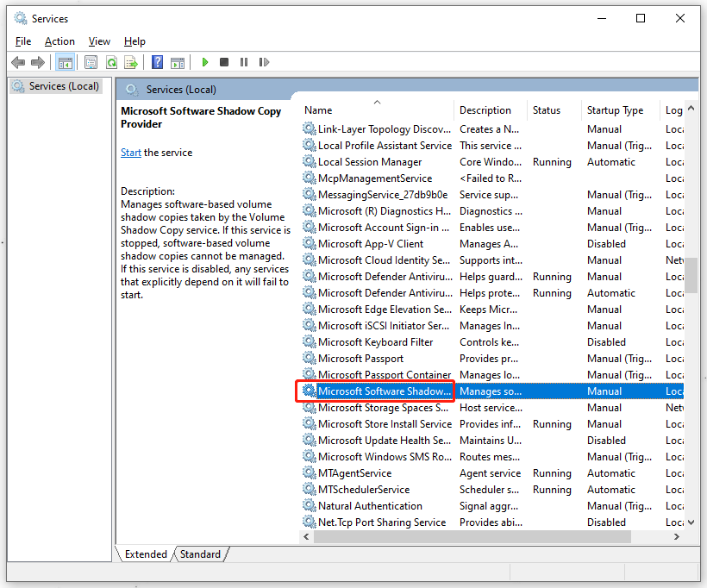707x588 pixels.
Task: Click Services (Local) header of details pane
Action: [x=181, y=90]
